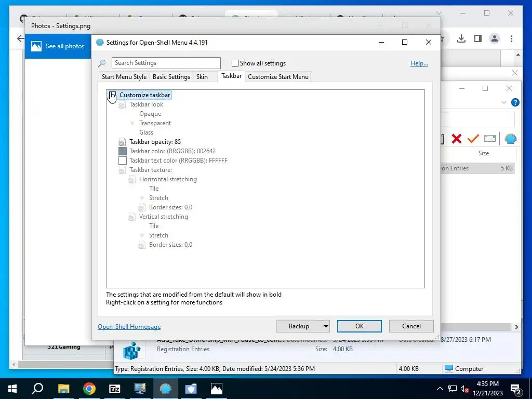Screen dimensions: 532x399
Task: Click the taskbar clock showing 4:35 PM
Action: pos(487,389)
